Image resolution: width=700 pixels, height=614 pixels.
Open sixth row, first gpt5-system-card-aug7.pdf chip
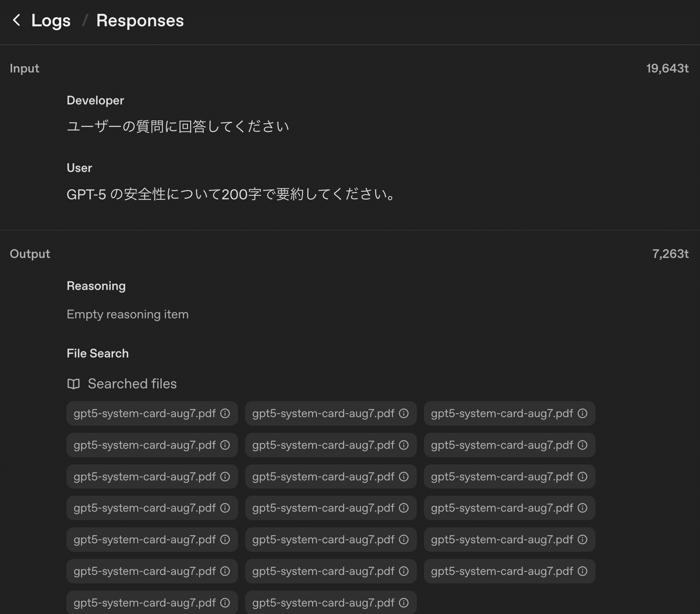point(144,571)
